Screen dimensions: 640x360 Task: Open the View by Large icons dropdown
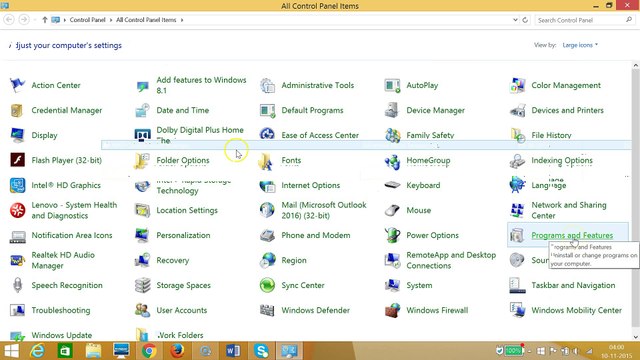click(x=580, y=45)
